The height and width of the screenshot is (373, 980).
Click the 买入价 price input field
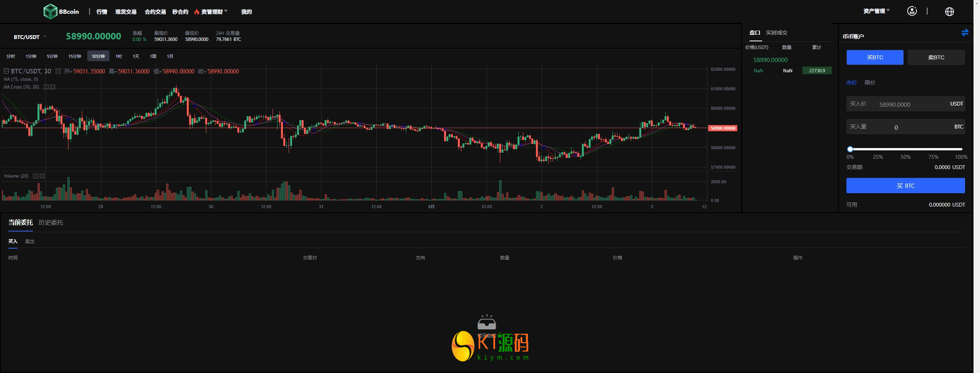coord(906,104)
